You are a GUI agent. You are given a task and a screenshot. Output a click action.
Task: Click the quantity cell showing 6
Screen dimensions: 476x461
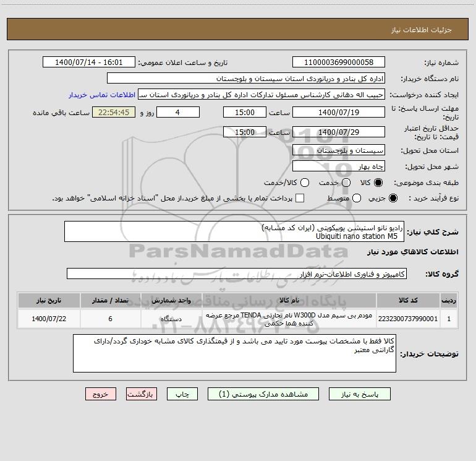[110, 319]
